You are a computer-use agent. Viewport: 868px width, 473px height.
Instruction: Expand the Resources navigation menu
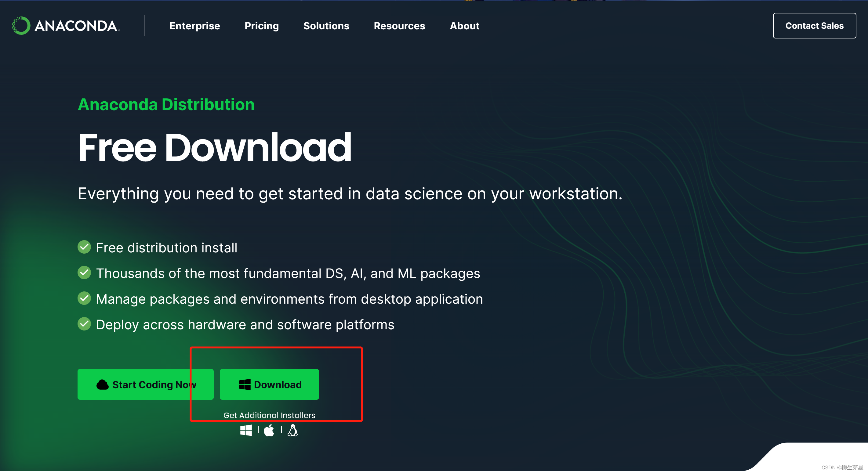[x=399, y=26]
